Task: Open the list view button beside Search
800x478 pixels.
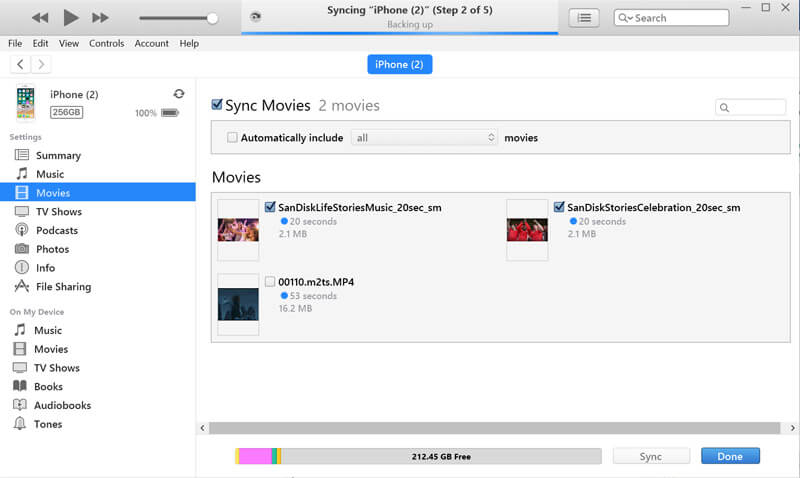Action: pyautogui.click(x=584, y=18)
